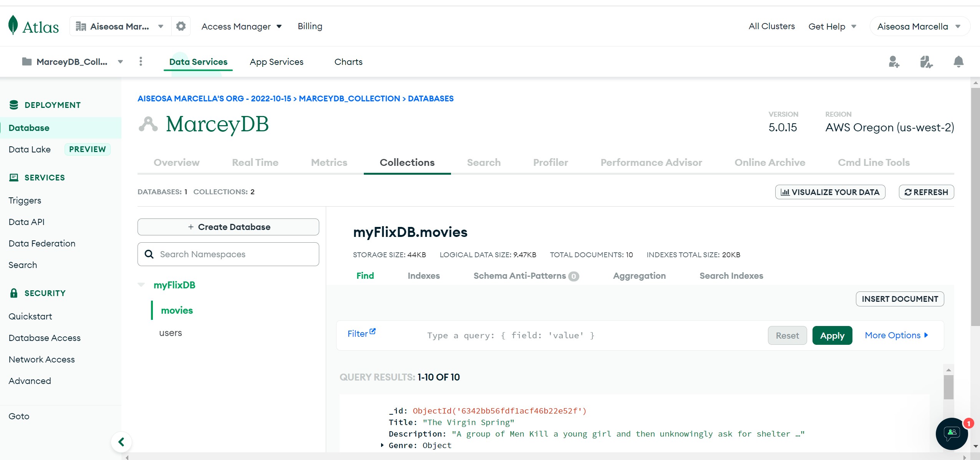
Task: Open Network Access in sidebar
Action: [x=41, y=359]
